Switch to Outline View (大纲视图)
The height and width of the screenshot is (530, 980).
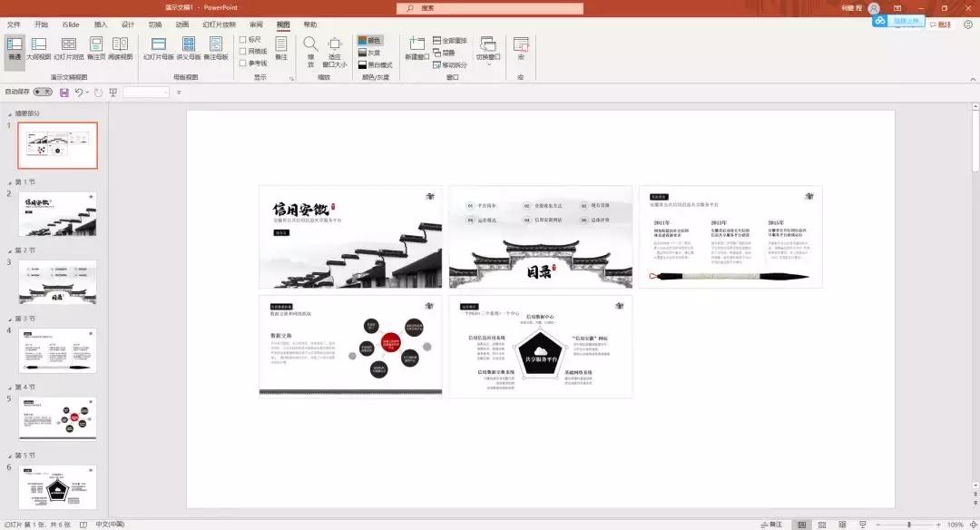[x=39, y=49]
